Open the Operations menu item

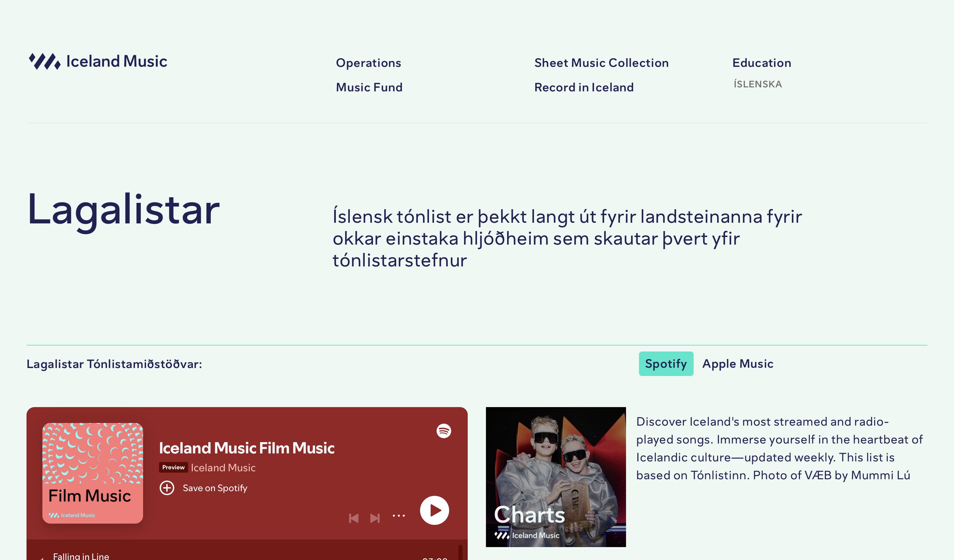(368, 63)
